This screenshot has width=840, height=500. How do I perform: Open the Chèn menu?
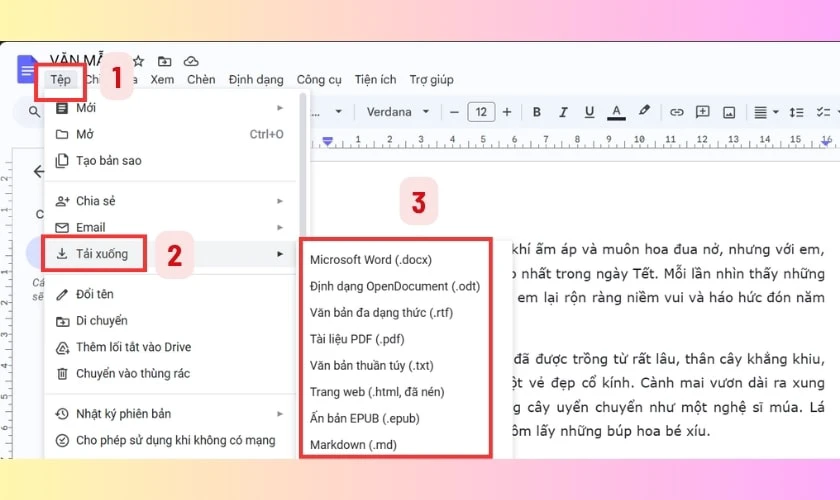[x=201, y=80]
